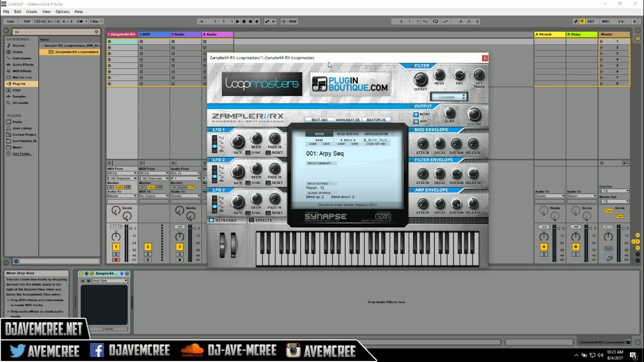
Task: Click LOAD SFZ / REX button
Action: [376, 144]
